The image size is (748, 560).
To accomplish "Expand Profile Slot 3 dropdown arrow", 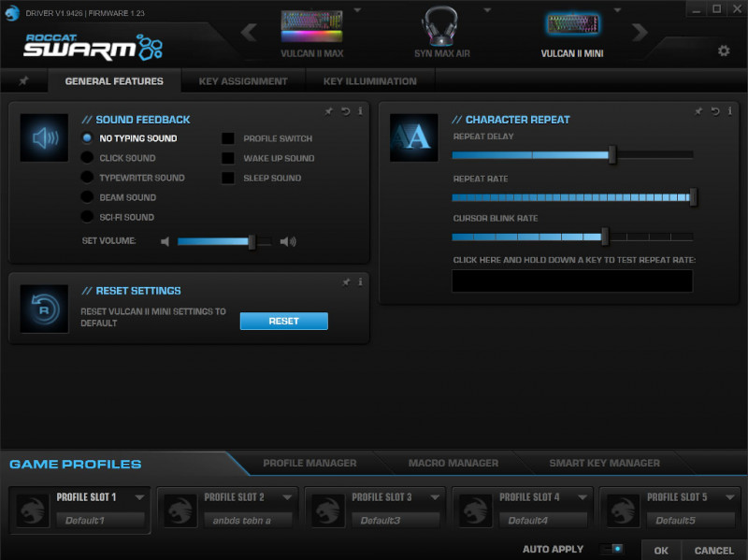I will coord(435,497).
